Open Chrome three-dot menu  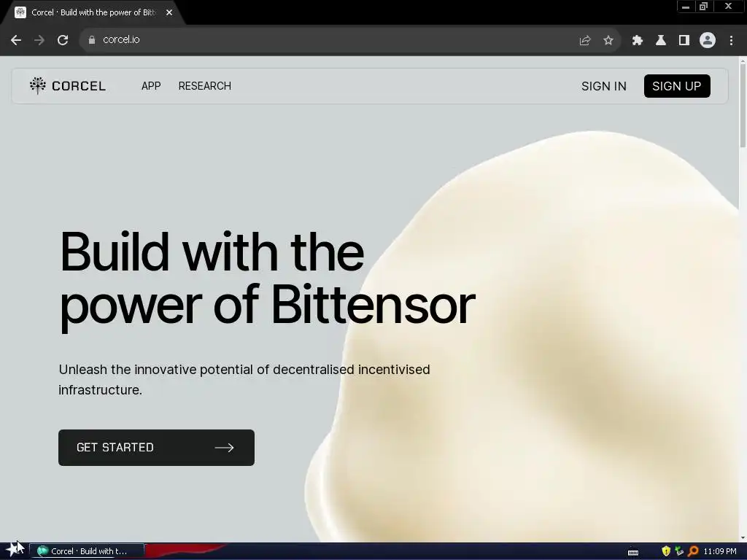click(731, 41)
